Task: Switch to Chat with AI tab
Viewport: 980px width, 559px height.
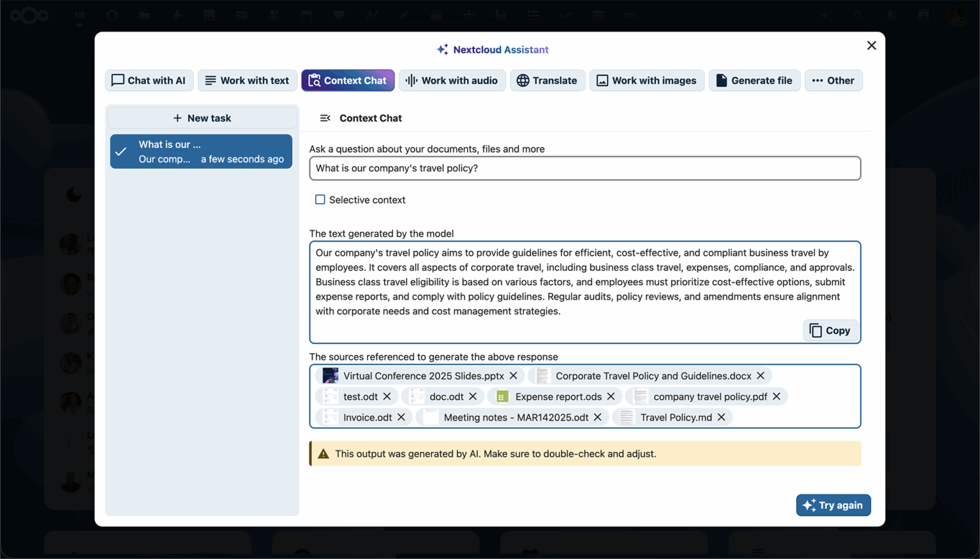Action: coord(149,80)
